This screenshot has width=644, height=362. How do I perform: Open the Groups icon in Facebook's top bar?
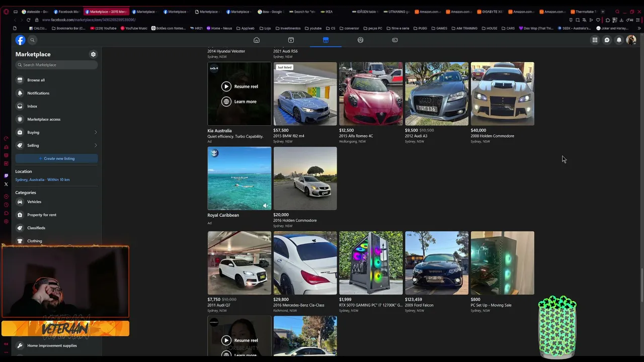click(x=360, y=40)
